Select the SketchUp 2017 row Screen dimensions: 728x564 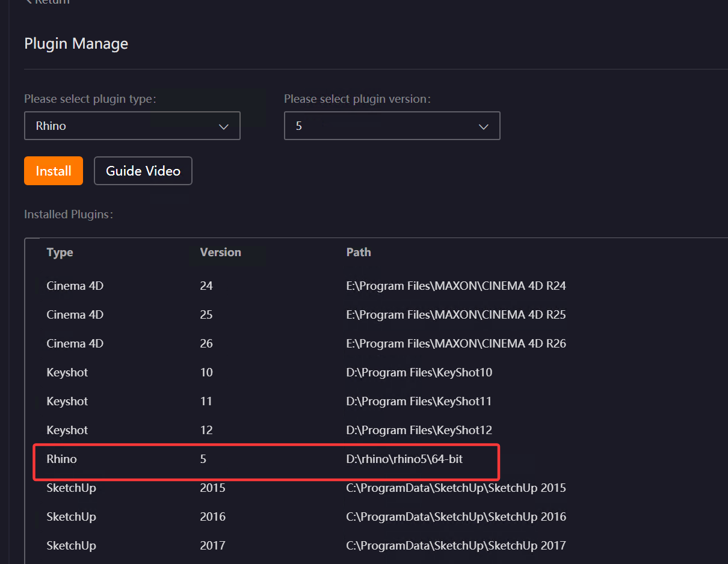376,545
